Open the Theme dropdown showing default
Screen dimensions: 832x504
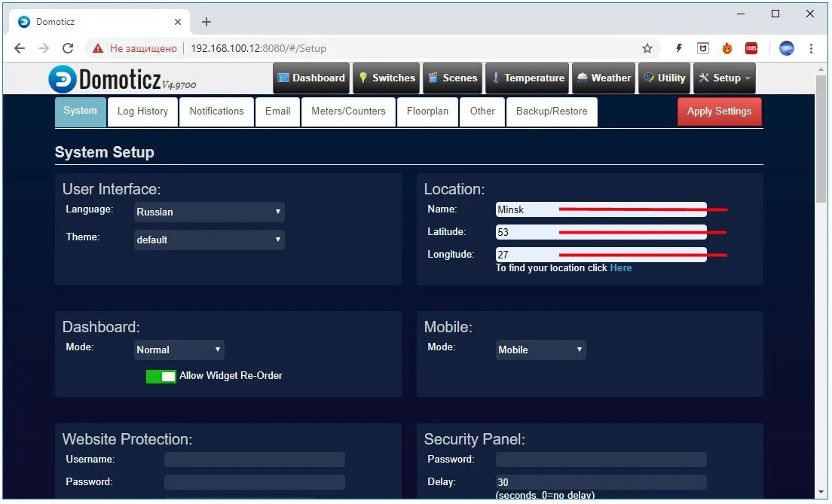209,240
